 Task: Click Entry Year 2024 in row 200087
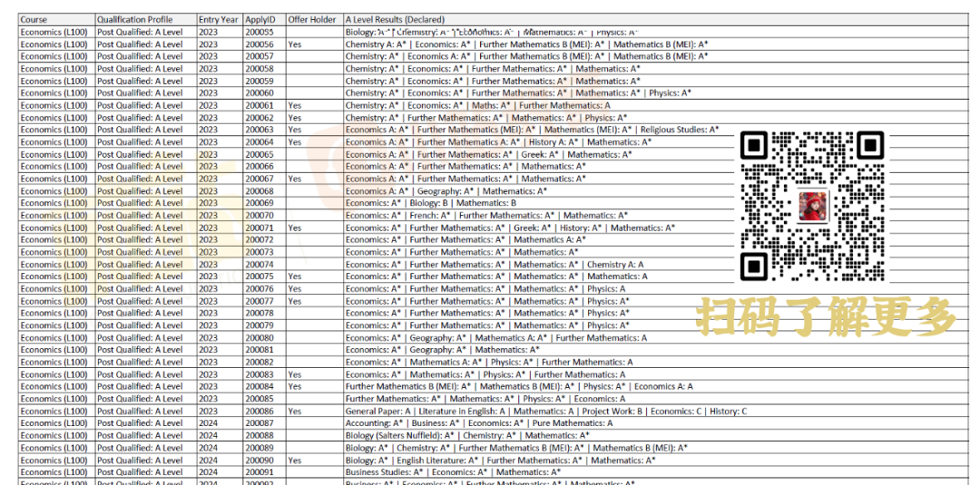[x=220, y=423]
